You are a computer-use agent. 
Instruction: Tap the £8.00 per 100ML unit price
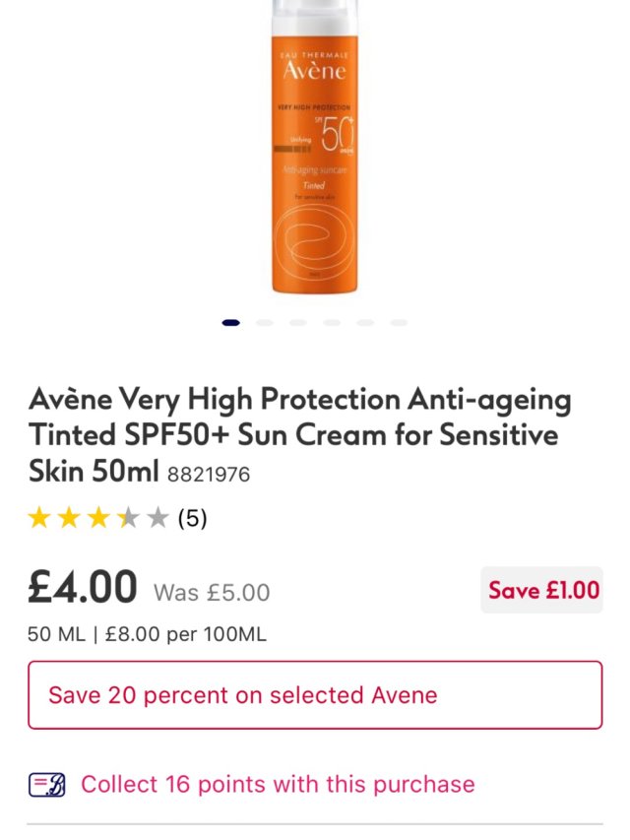tap(186, 634)
